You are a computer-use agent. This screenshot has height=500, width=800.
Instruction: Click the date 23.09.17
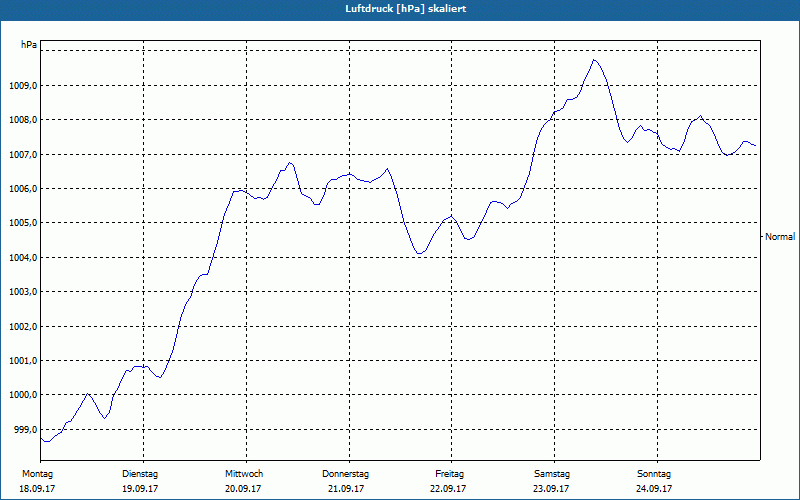click(x=551, y=489)
